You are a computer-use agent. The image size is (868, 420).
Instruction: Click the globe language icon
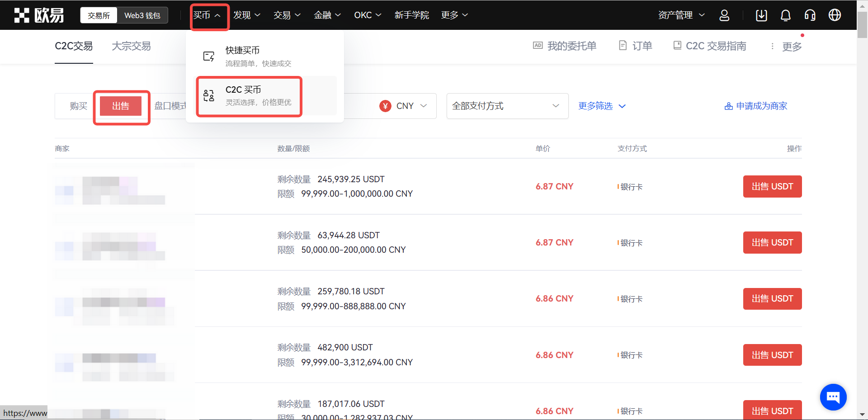point(835,15)
